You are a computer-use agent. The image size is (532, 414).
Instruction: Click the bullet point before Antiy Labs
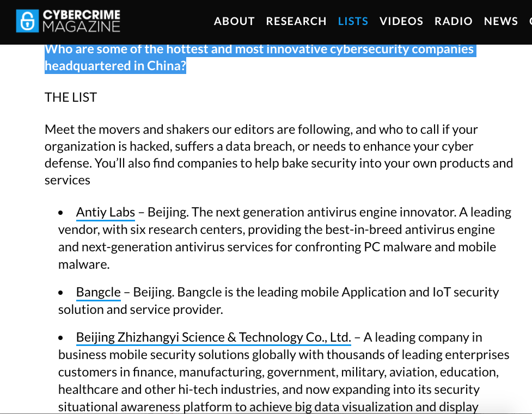click(x=60, y=213)
